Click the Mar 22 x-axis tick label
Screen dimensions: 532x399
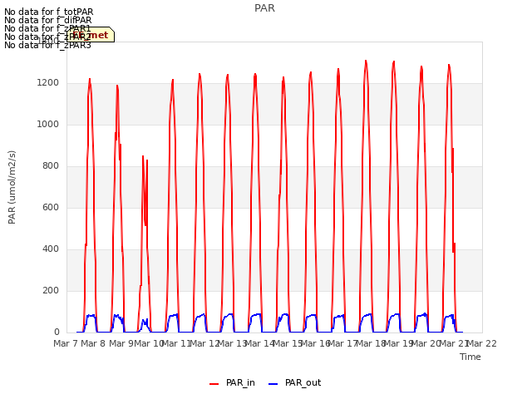coord(482,343)
